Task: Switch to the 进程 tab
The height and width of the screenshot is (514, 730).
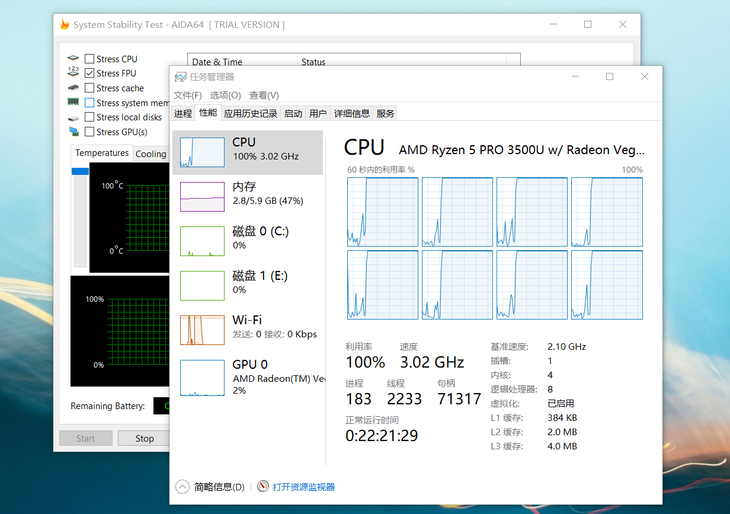Action: click(x=183, y=114)
